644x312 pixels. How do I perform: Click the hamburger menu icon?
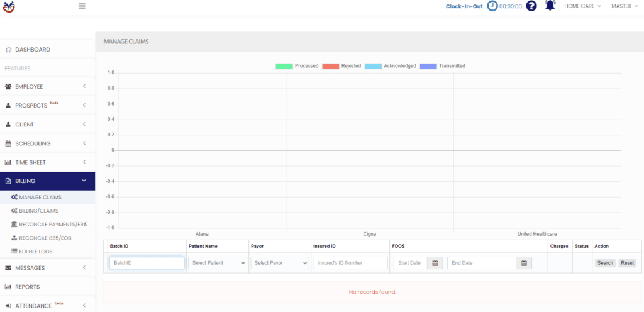(82, 6)
